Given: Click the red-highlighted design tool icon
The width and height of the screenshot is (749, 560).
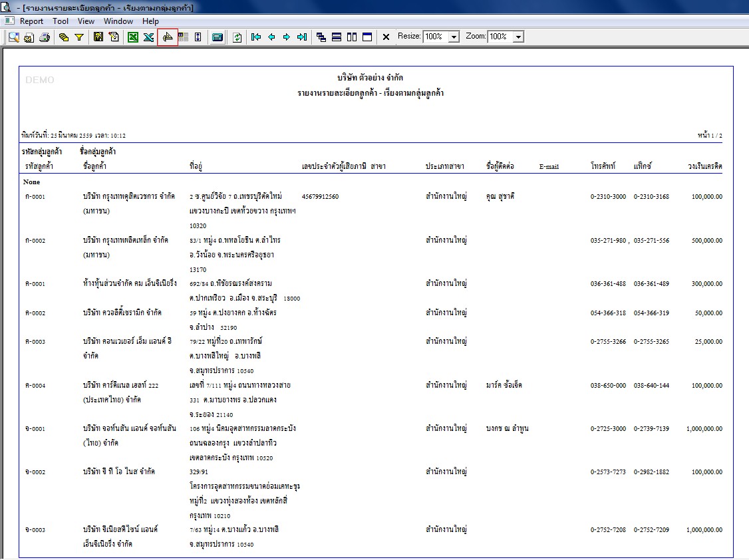Looking at the screenshot, I should coord(168,37).
